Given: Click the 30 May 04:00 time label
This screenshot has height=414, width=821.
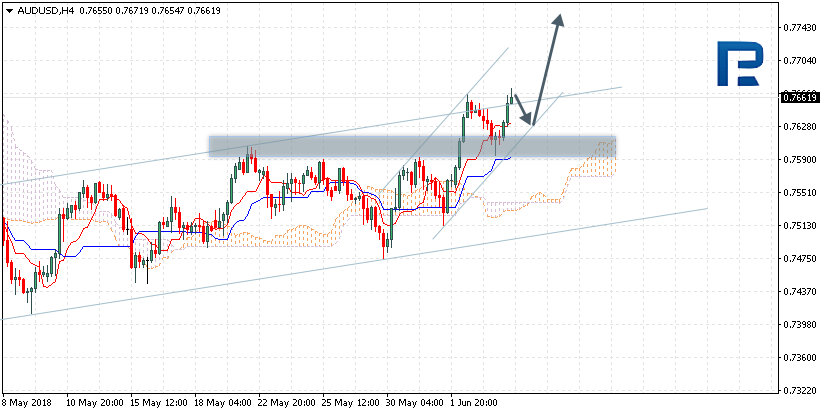Looking at the screenshot, I should click(416, 404).
